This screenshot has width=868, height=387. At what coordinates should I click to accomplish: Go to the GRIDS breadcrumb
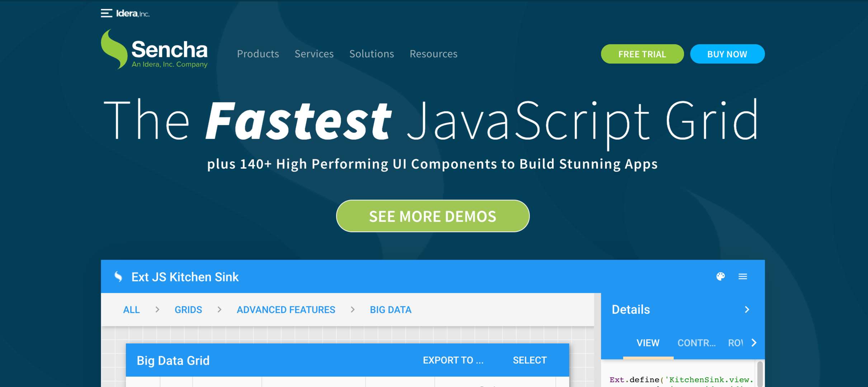(x=188, y=310)
